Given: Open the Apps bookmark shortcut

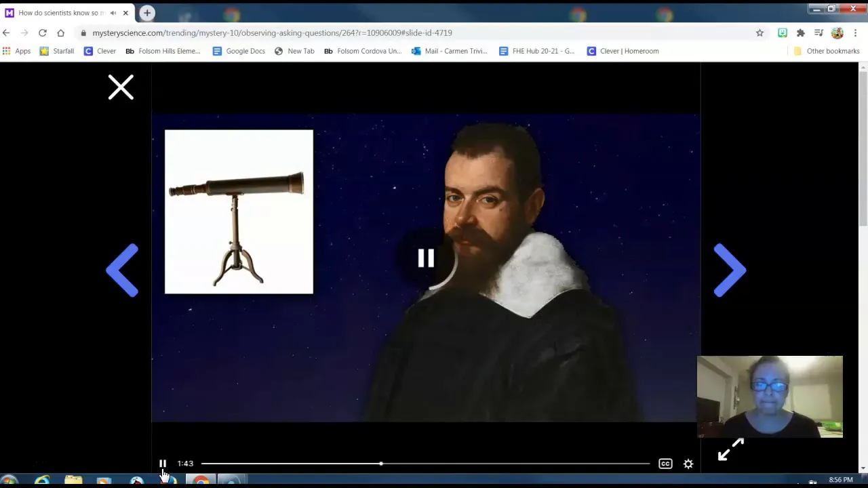Looking at the screenshot, I should point(16,51).
